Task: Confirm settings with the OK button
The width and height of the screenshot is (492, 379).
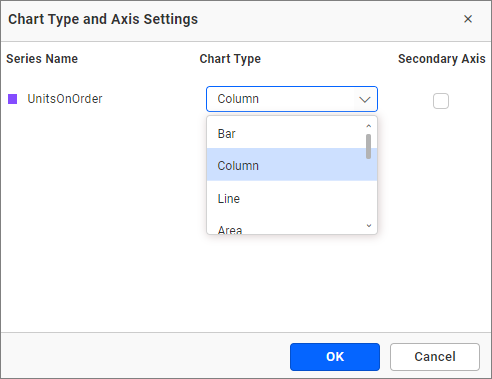Action: coord(335,357)
